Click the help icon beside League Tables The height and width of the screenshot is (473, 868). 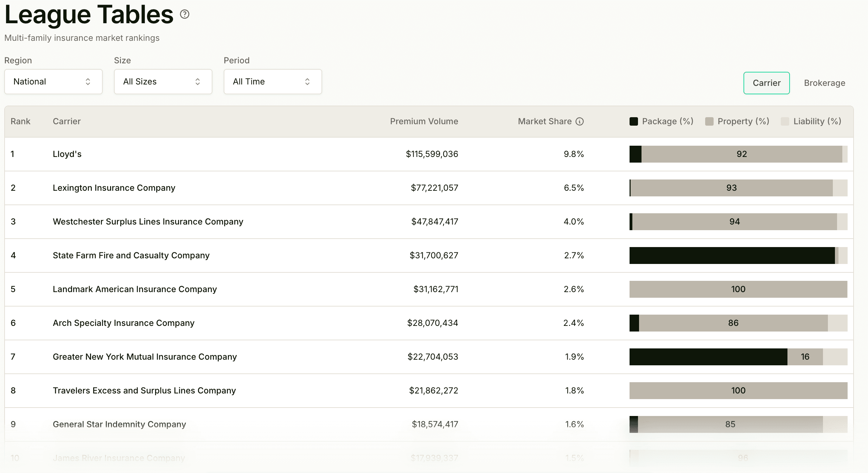185,14
